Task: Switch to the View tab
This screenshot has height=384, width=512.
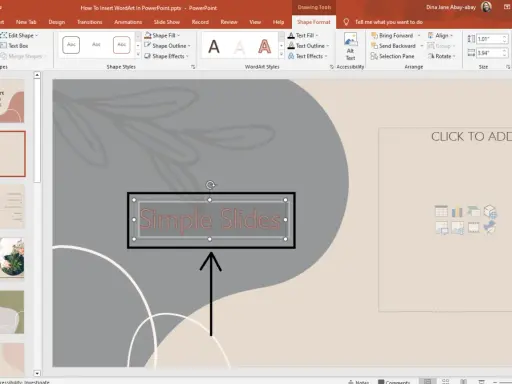Action: point(255,22)
